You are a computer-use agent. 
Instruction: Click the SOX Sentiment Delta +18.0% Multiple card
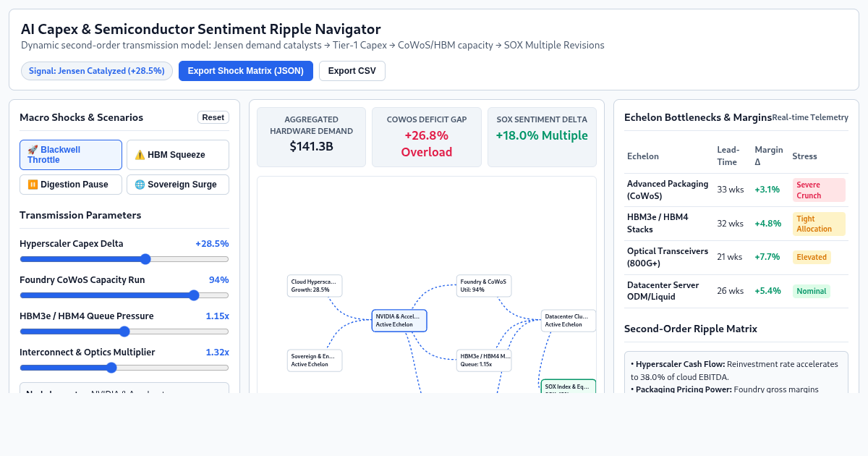(x=542, y=138)
